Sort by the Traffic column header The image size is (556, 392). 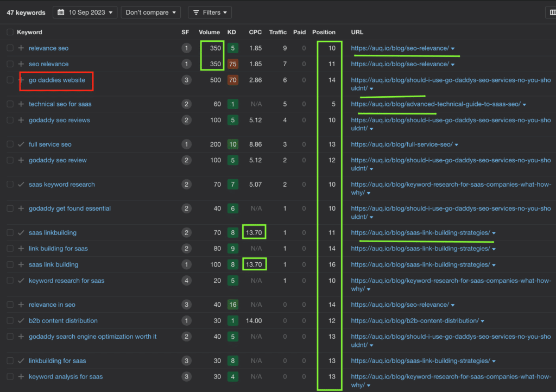277,32
